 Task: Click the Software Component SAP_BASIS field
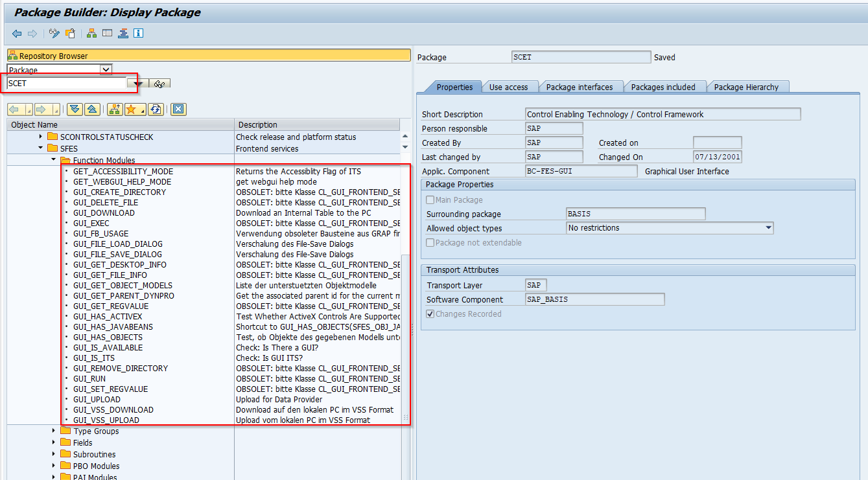tap(595, 299)
